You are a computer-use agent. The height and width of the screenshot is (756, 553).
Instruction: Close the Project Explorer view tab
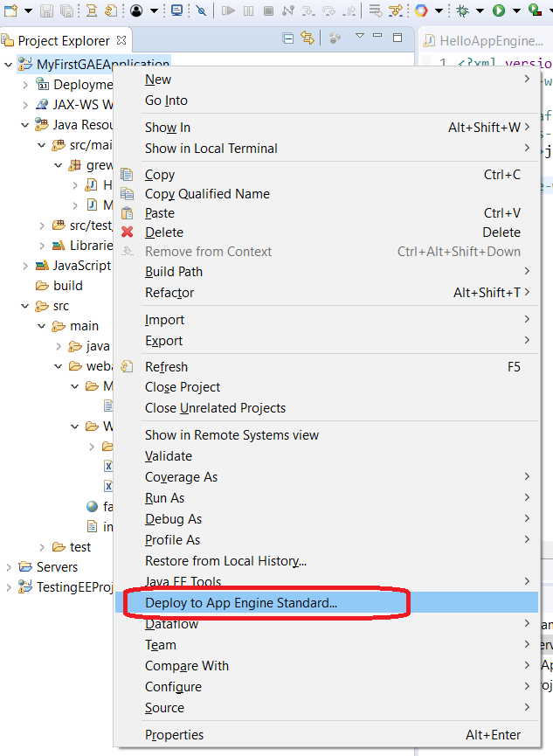pos(121,40)
